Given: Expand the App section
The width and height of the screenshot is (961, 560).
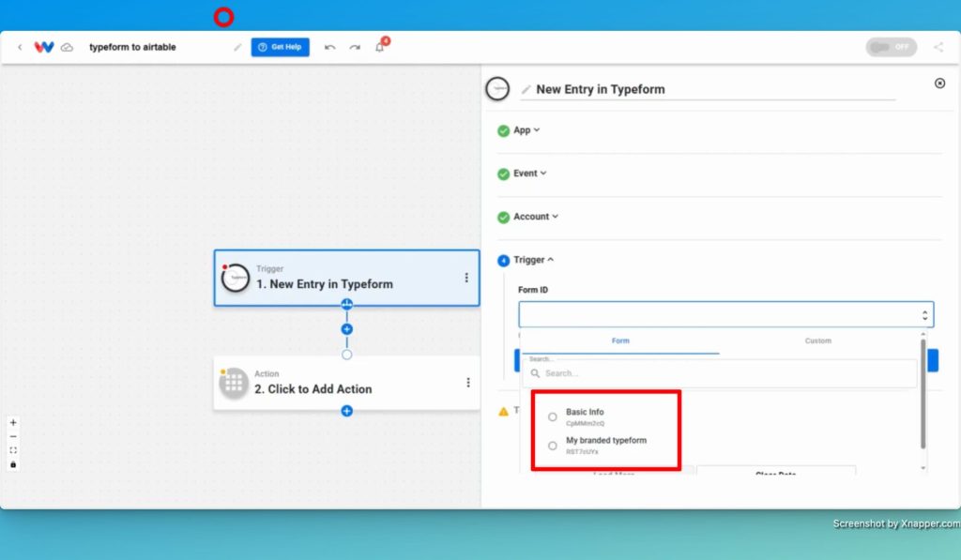Looking at the screenshot, I should click(x=526, y=129).
